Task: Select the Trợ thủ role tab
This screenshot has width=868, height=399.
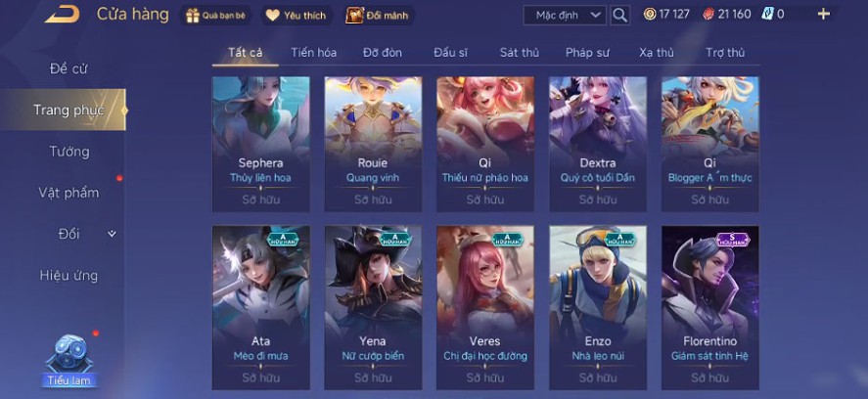Action: [x=725, y=53]
